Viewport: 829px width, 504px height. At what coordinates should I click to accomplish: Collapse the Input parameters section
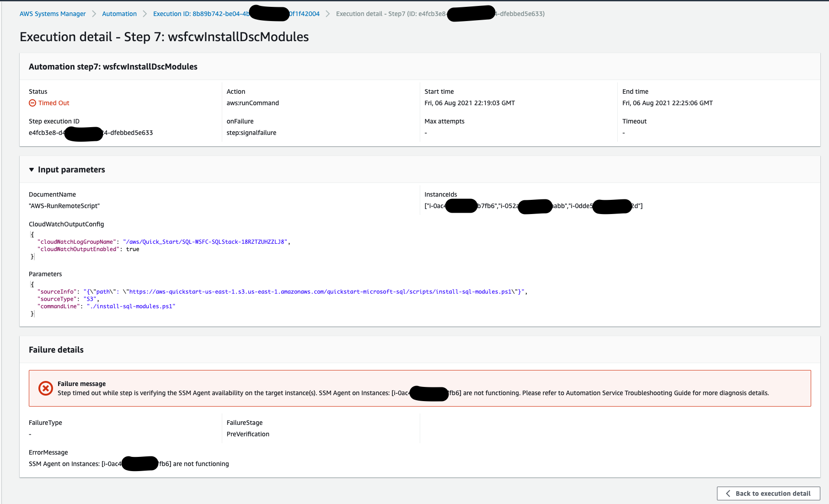(32, 170)
